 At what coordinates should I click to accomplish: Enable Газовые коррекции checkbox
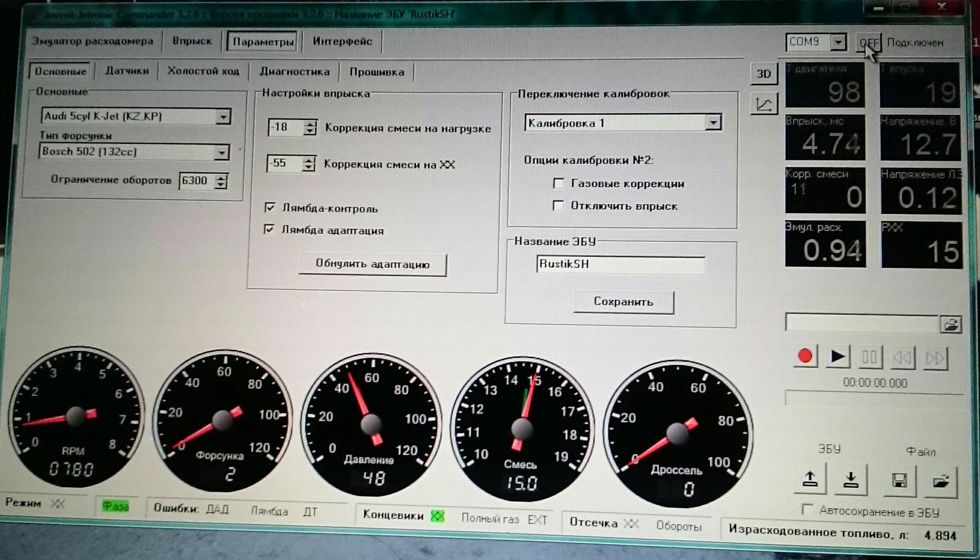coord(558,183)
